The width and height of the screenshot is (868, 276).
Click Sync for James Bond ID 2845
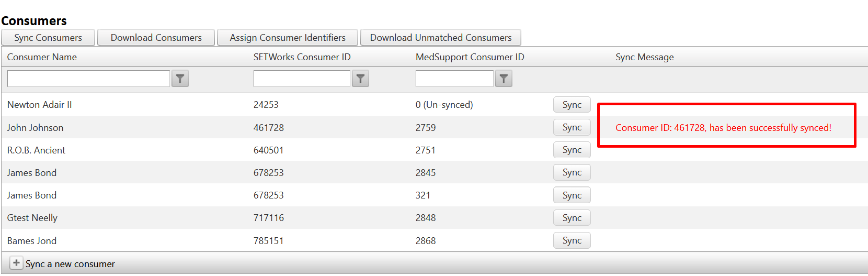tap(572, 172)
